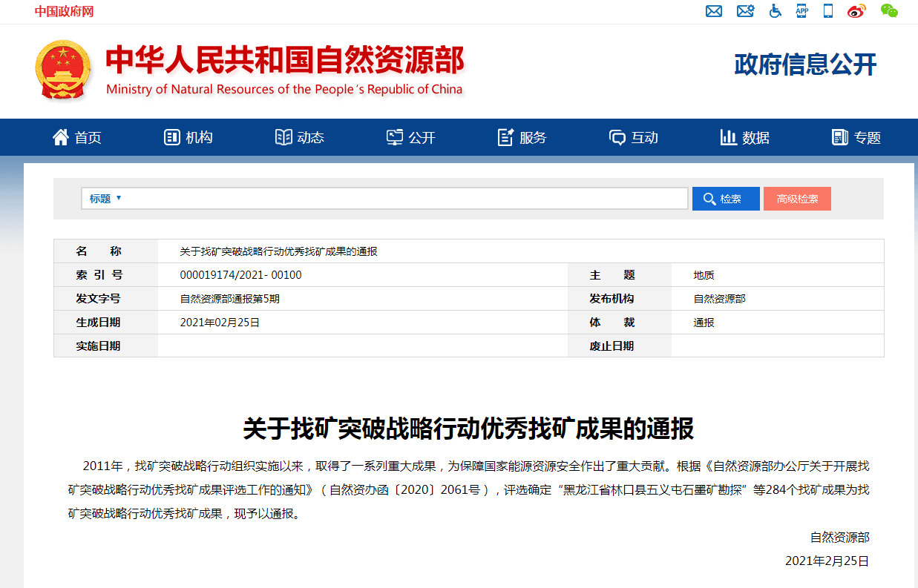Click the blue 检索 search button
Viewport: 918px width, 588px height.
pyautogui.click(x=726, y=199)
